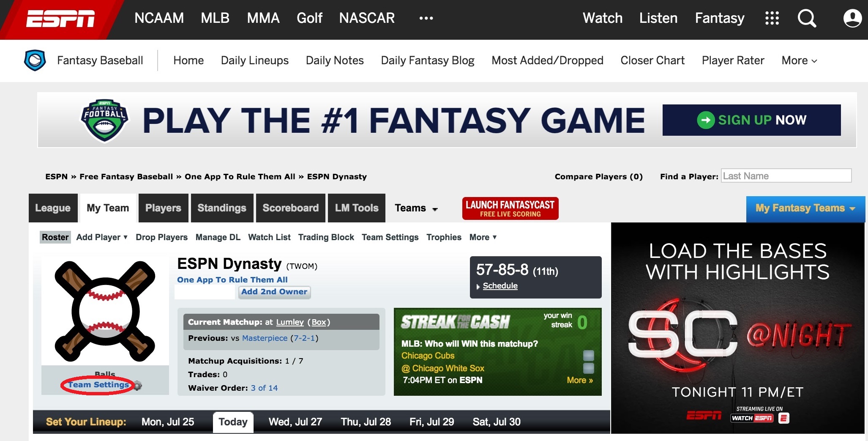Switch to the League tab
The height and width of the screenshot is (441, 868).
[x=53, y=208]
